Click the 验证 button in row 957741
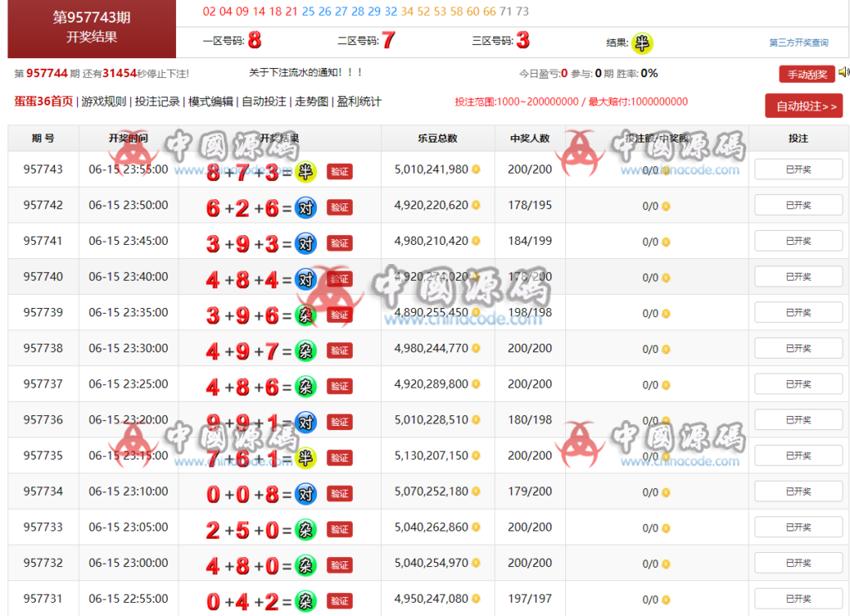The image size is (850, 616). [340, 243]
